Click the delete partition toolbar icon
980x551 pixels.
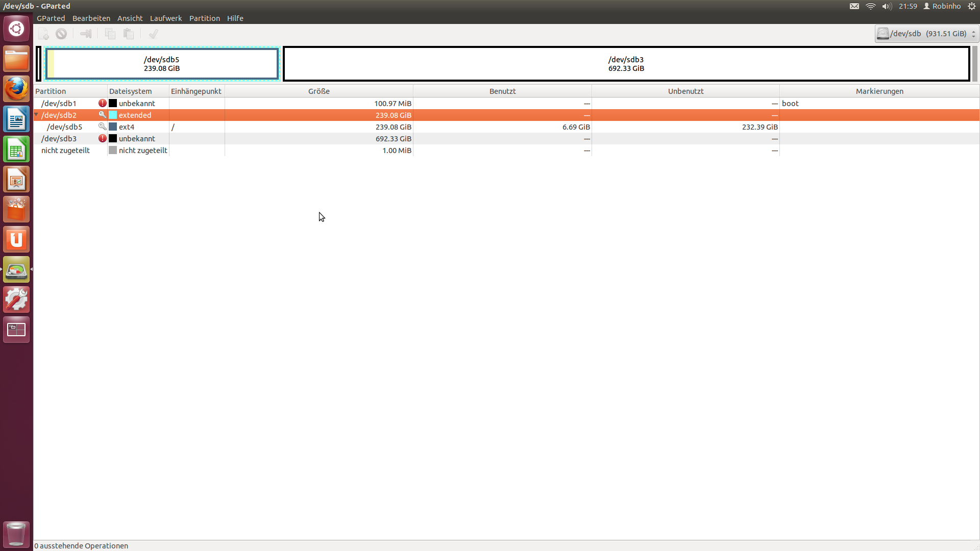(x=61, y=34)
